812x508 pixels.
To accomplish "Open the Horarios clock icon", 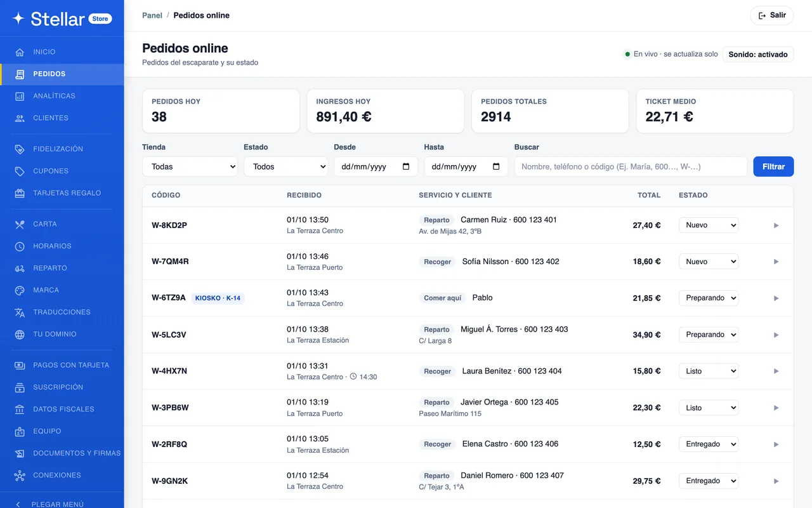I will (x=20, y=246).
